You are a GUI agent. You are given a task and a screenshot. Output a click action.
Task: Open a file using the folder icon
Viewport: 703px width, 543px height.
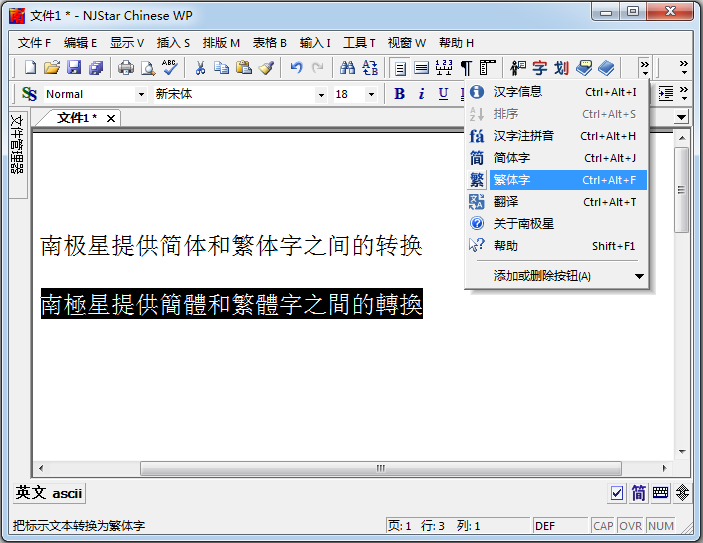click(52, 68)
